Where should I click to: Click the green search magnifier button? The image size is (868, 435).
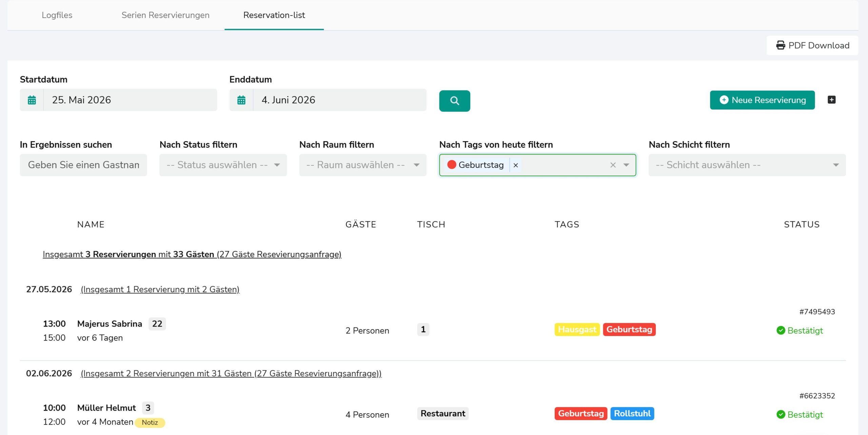tap(454, 101)
